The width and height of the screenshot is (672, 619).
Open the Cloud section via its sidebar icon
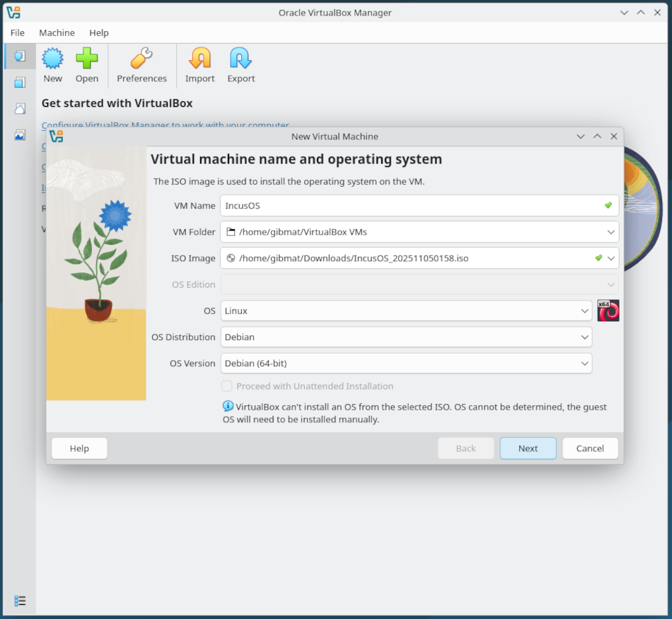click(20, 108)
